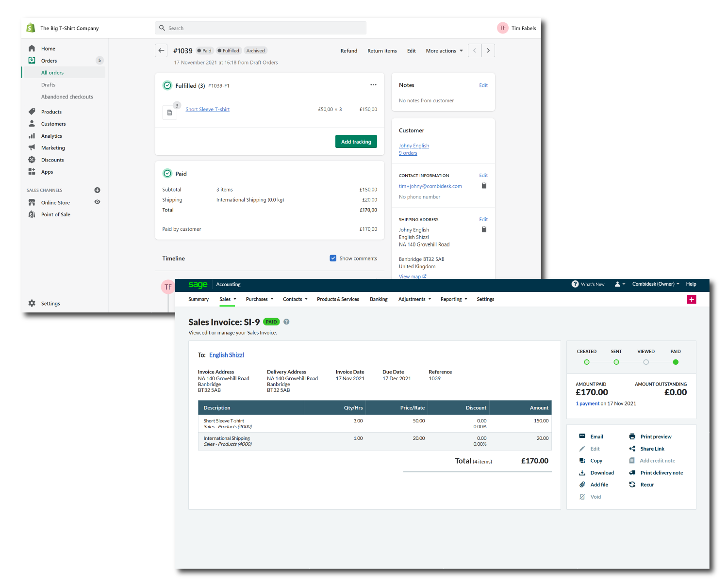Click the pink plus icon in Sage
Image resolution: width=728 pixels, height=582 pixels.
point(692,299)
